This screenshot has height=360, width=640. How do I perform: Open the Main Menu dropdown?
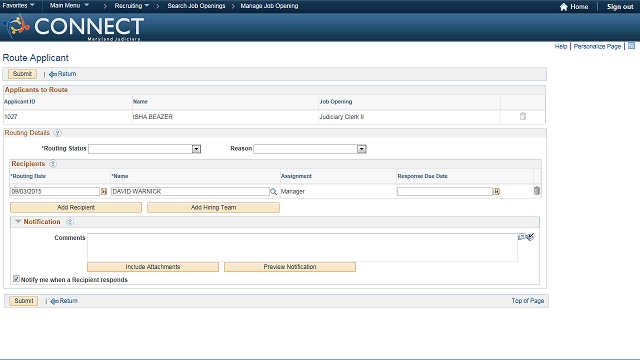69,6
